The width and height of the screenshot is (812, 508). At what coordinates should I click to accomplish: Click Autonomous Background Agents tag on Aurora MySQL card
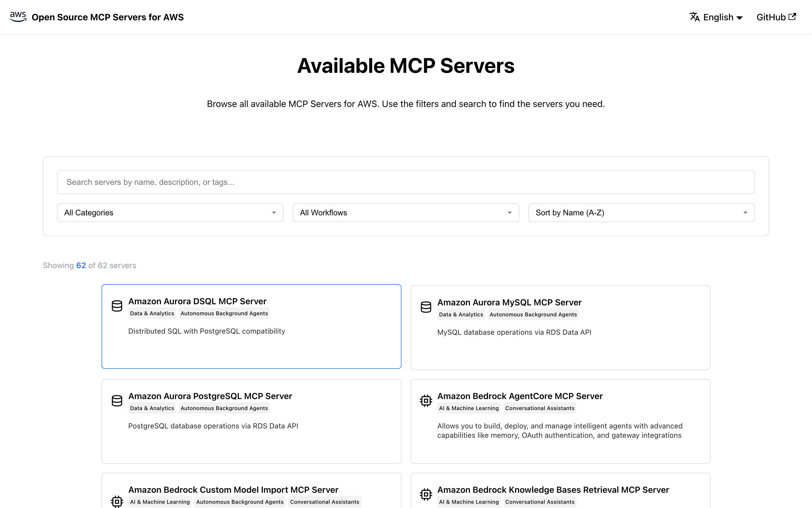tap(533, 314)
